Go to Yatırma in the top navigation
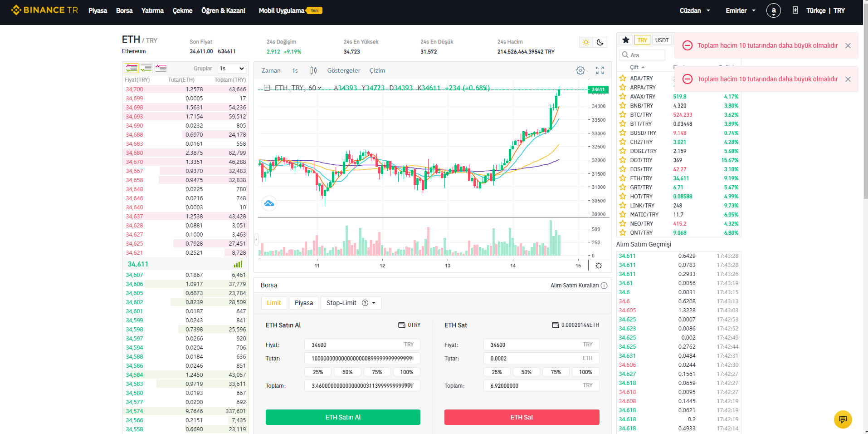Screen dimensions: 868x434 152,10
